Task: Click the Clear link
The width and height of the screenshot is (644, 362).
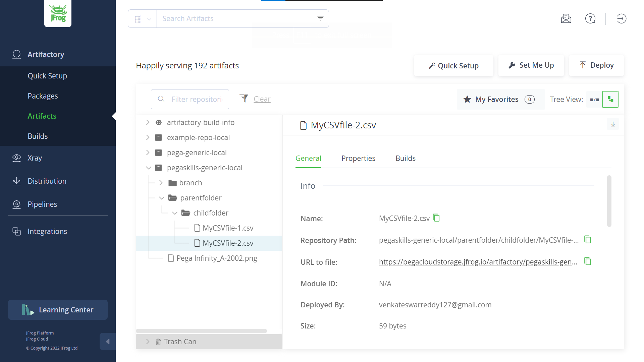Action: click(x=262, y=99)
